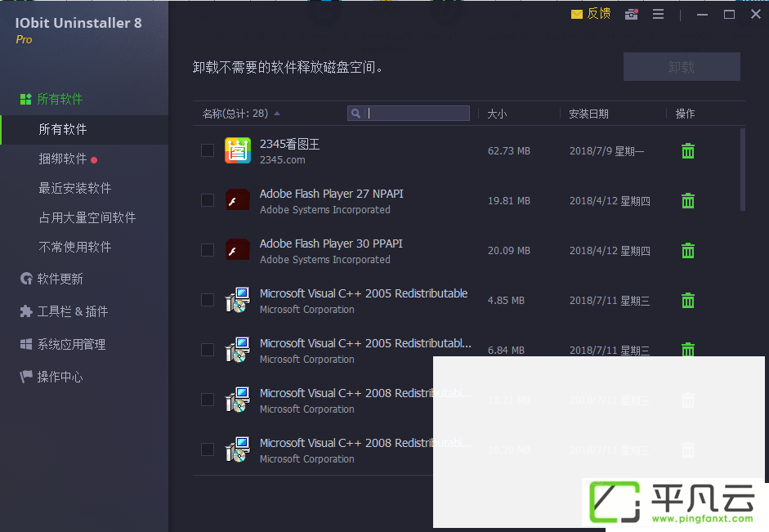Sort list by the 大小 column header
Viewport: 769px width, 532px height.
(x=497, y=114)
